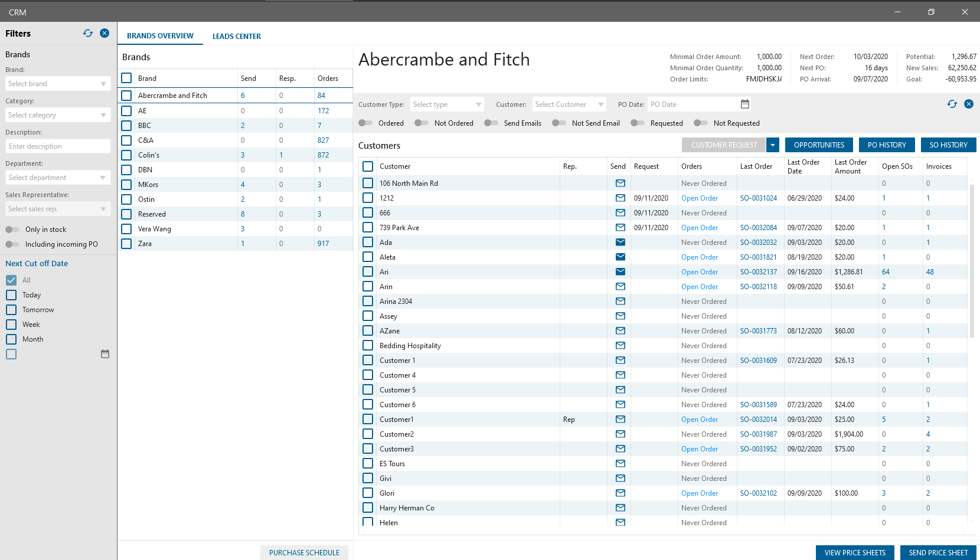Screen dimensions: 980x560
Task: Click the send email icon for 106 North Main Rd
Action: 620,184
